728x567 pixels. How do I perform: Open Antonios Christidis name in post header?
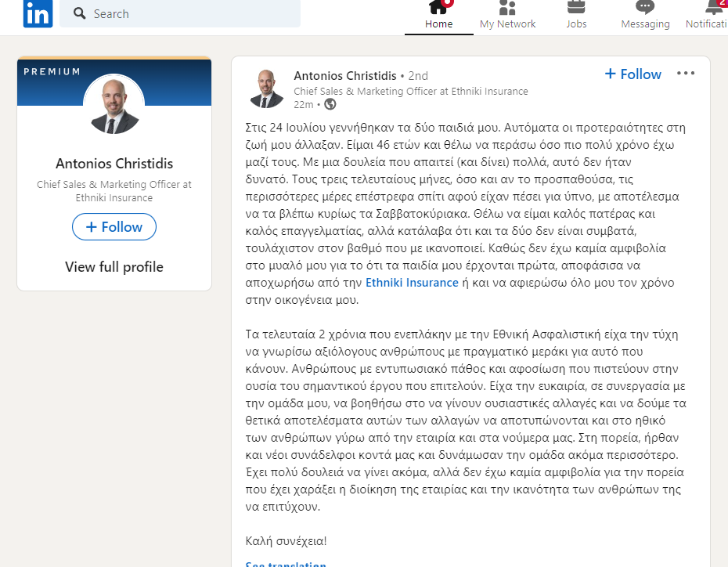pyautogui.click(x=344, y=76)
